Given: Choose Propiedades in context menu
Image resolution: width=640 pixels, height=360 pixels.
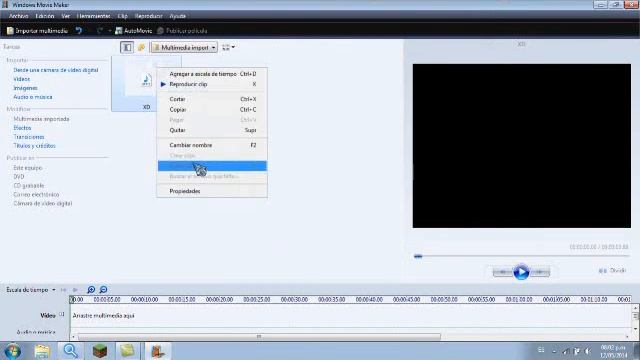Looking at the screenshot, I should point(212,191).
